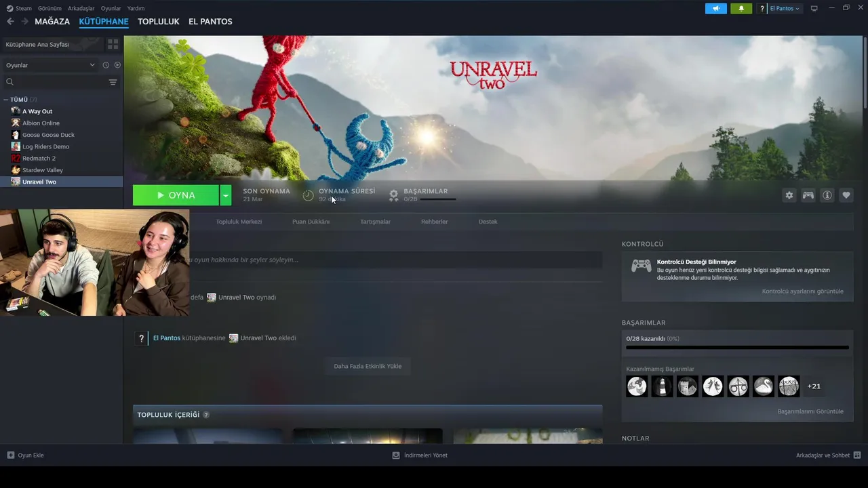The height and width of the screenshot is (488, 868).
Task: Click the library search input field
Action: click(x=60, y=82)
